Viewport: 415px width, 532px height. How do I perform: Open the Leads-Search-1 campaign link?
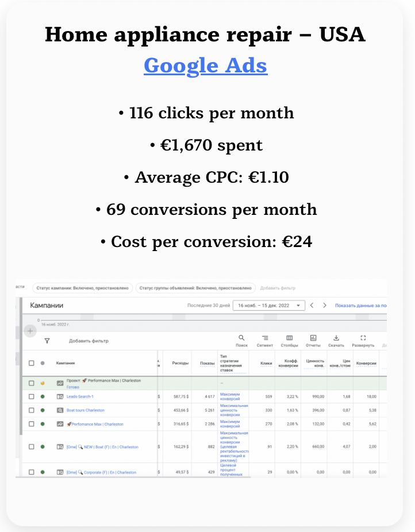(x=80, y=396)
